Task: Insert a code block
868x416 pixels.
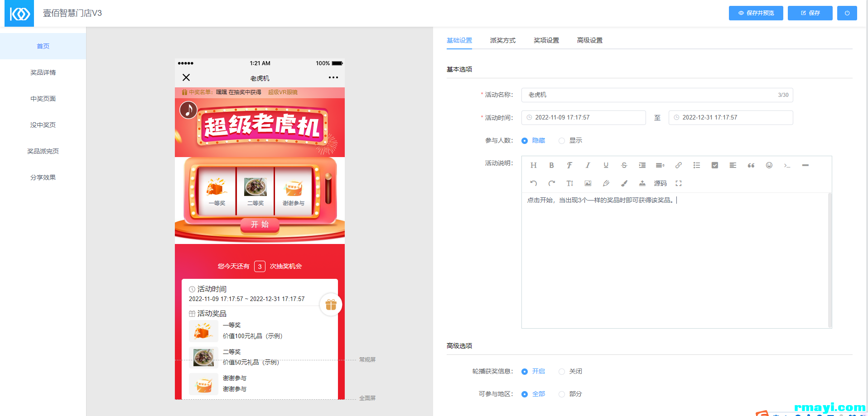Action: pyautogui.click(x=787, y=165)
